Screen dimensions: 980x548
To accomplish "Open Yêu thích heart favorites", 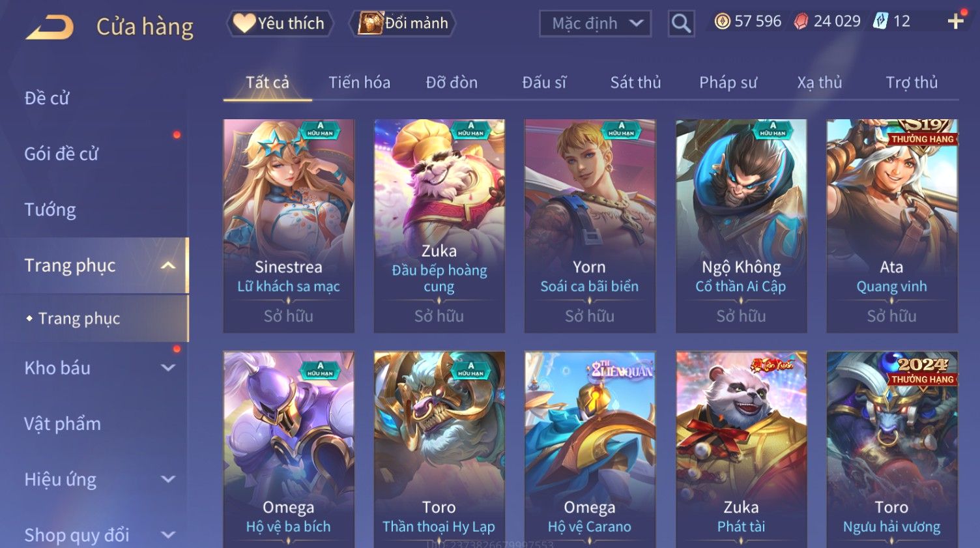I will coord(280,23).
